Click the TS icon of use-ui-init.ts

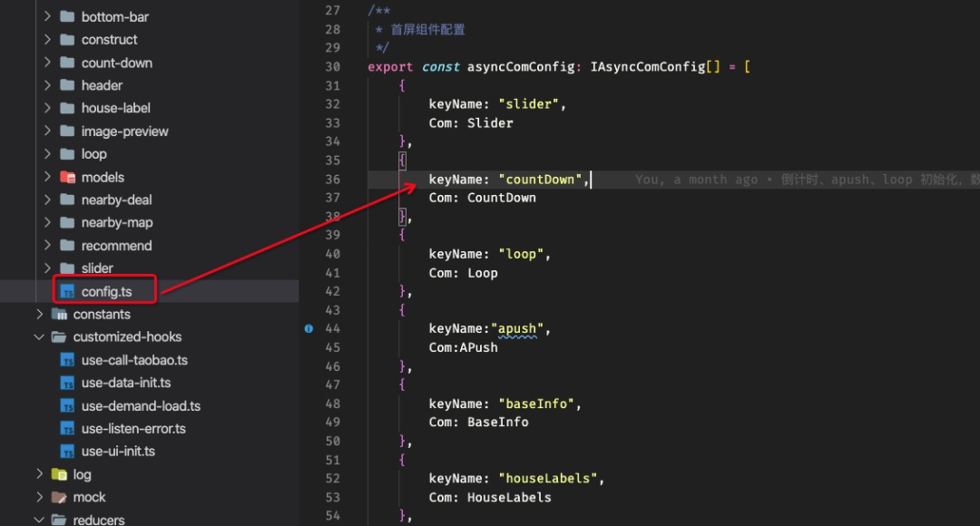point(67,451)
